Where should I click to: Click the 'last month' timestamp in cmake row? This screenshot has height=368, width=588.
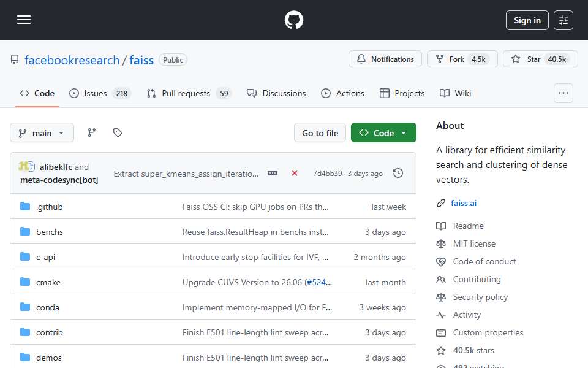pos(385,282)
